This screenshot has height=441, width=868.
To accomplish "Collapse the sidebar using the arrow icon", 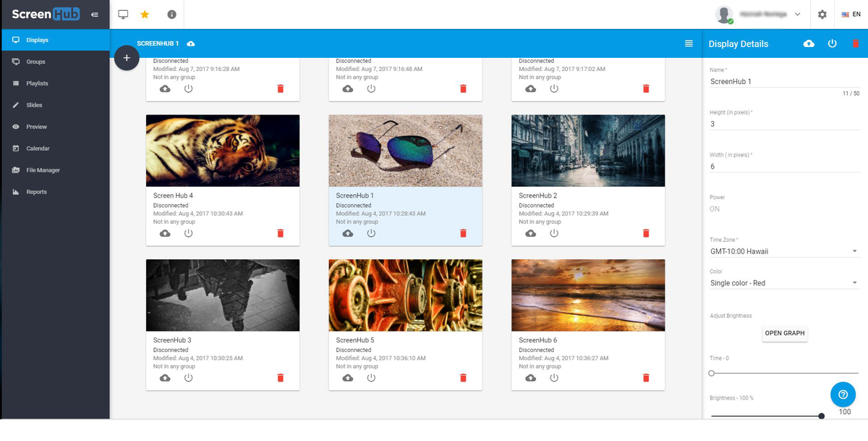I will [x=95, y=14].
